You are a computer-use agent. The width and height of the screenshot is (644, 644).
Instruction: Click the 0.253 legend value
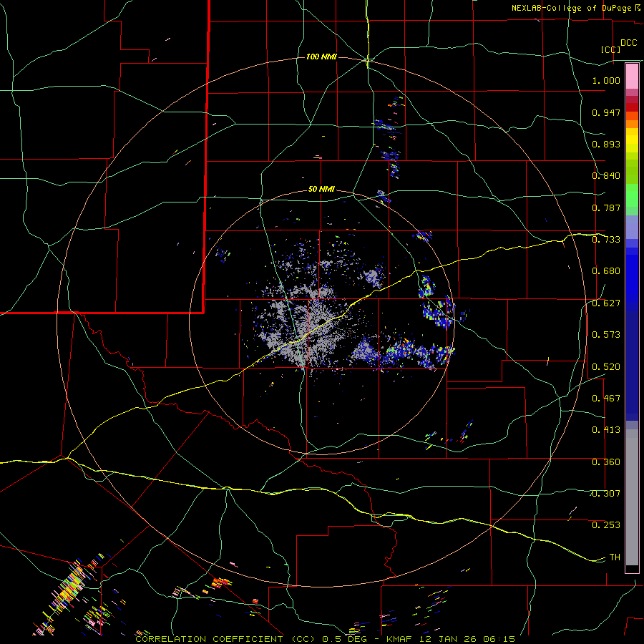[x=606, y=525]
